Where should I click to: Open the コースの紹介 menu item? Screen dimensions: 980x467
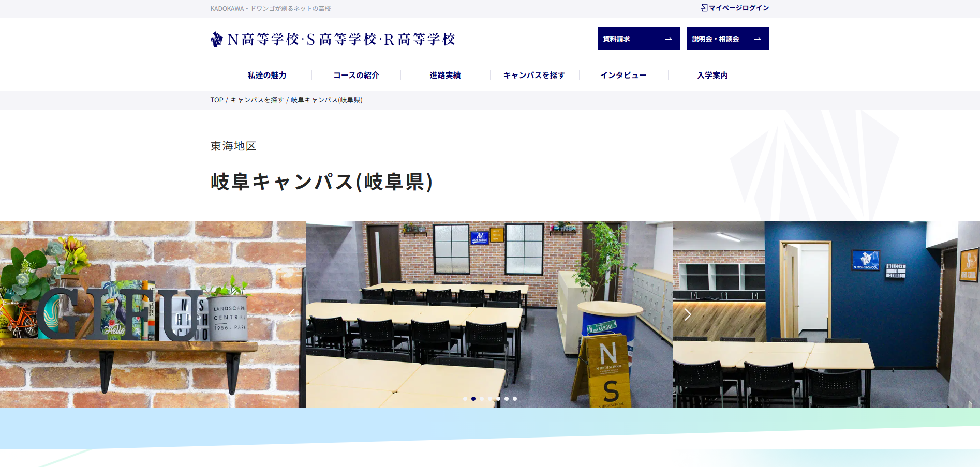pos(356,76)
